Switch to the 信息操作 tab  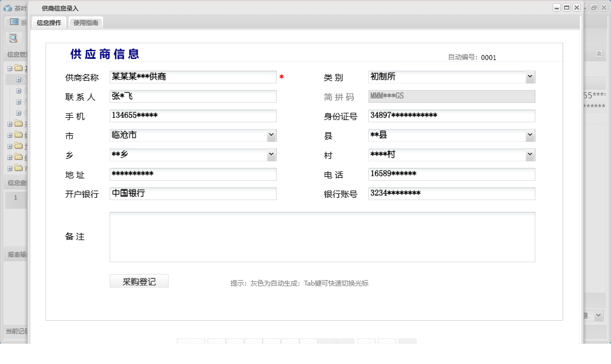click(x=50, y=23)
